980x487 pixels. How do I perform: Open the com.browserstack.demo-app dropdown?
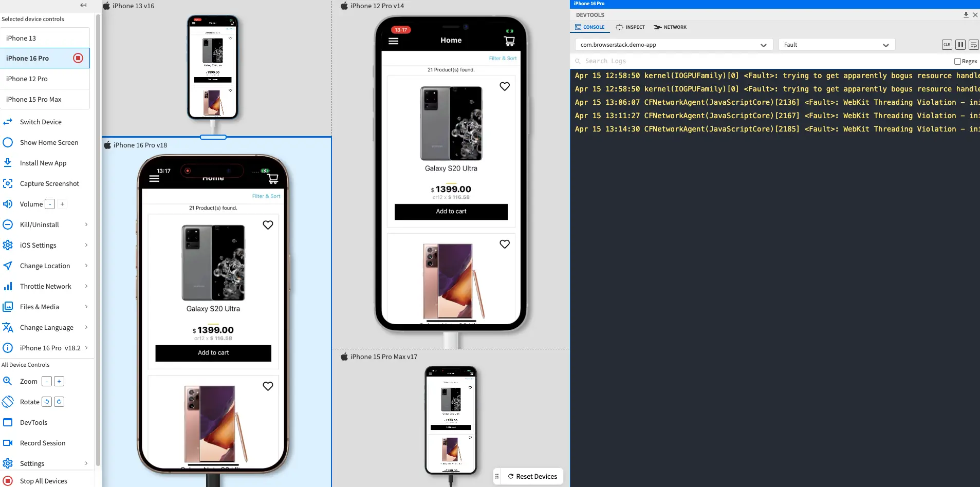pos(674,45)
